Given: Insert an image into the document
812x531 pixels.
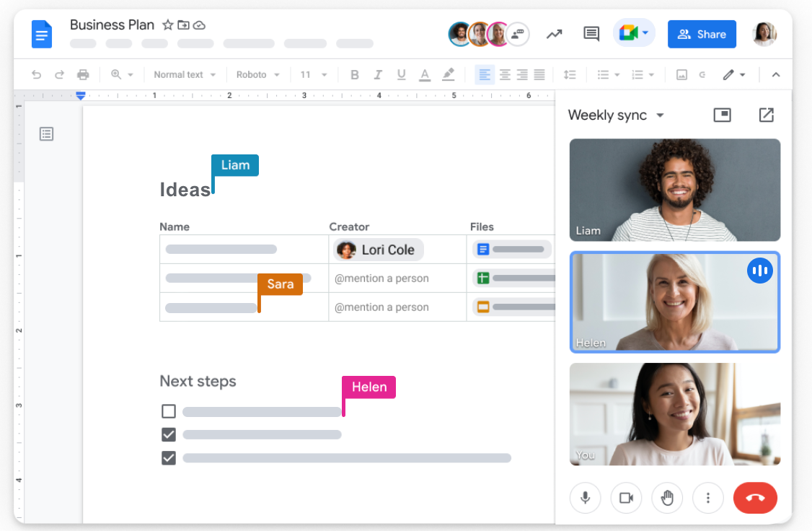Looking at the screenshot, I should click(681, 74).
